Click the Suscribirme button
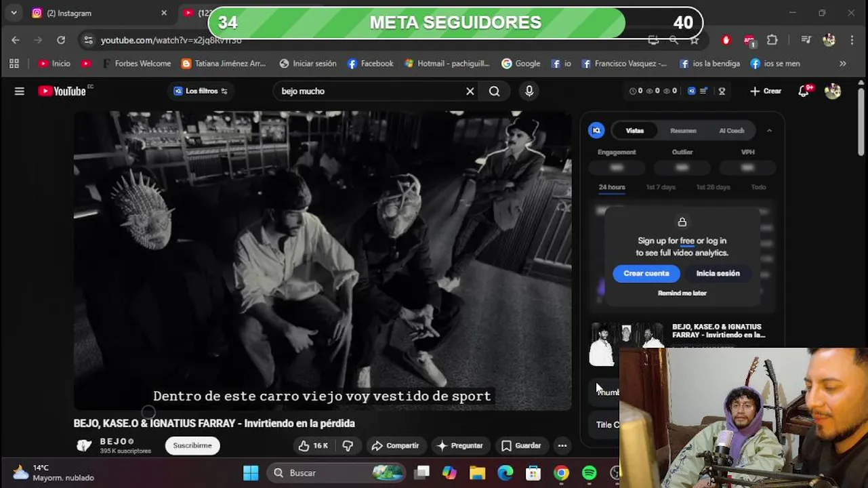This screenshot has width=868, height=488. point(192,445)
